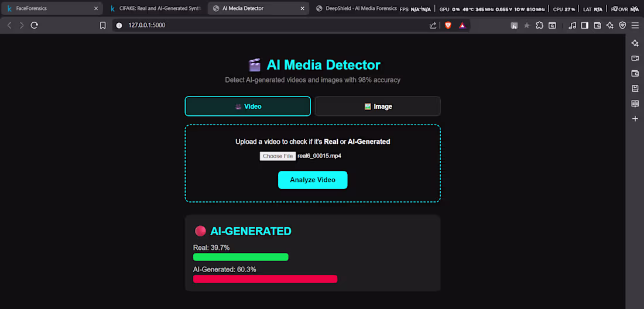Toggle the sidebar panel icon in toolbar

pyautogui.click(x=584, y=25)
